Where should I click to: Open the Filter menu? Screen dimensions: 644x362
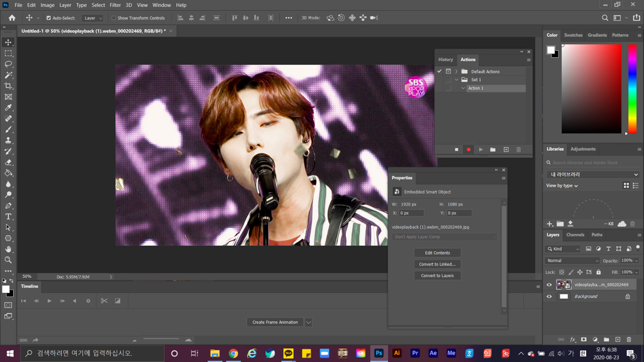(115, 5)
